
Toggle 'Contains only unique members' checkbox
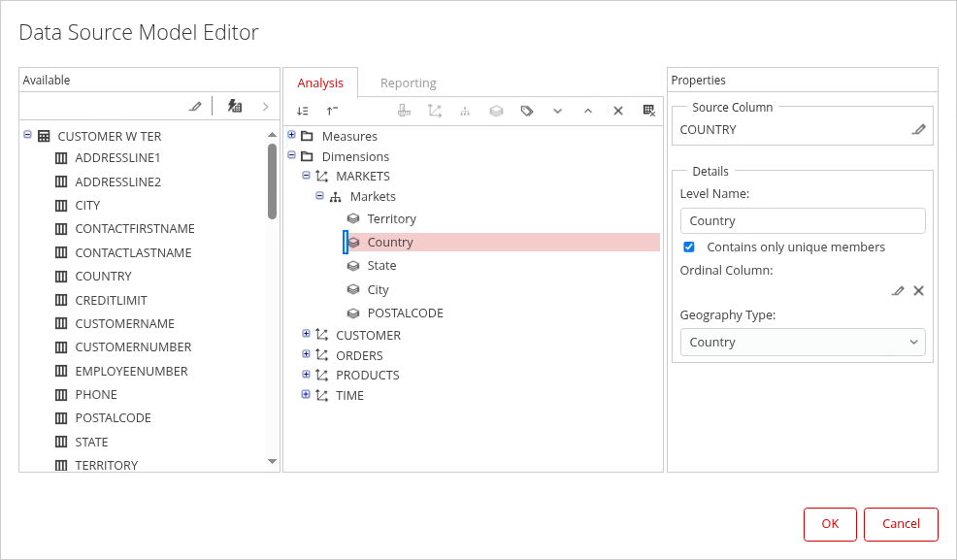click(689, 247)
